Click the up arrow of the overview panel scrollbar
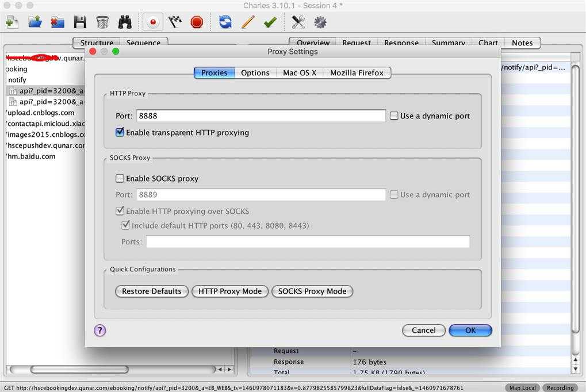586x392 pixels. [x=576, y=359]
